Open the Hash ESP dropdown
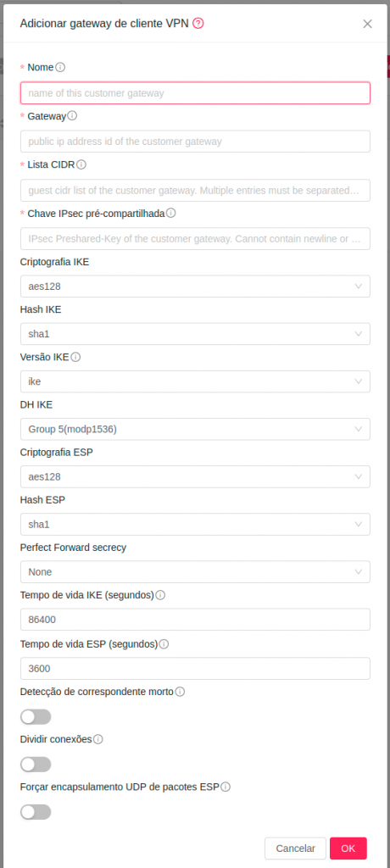The image size is (390, 868). tap(195, 524)
